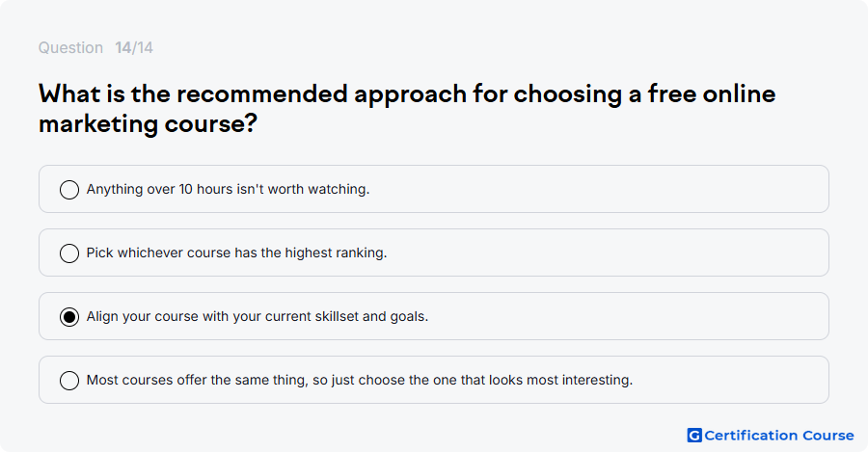Click the 14/14 question counter
868x452 pixels.
[x=134, y=47]
